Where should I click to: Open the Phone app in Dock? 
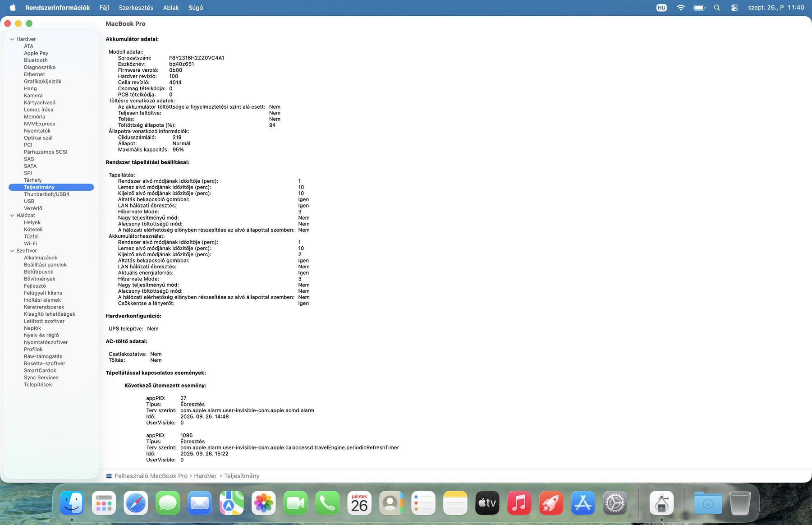pyautogui.click(x=327, y=503)
